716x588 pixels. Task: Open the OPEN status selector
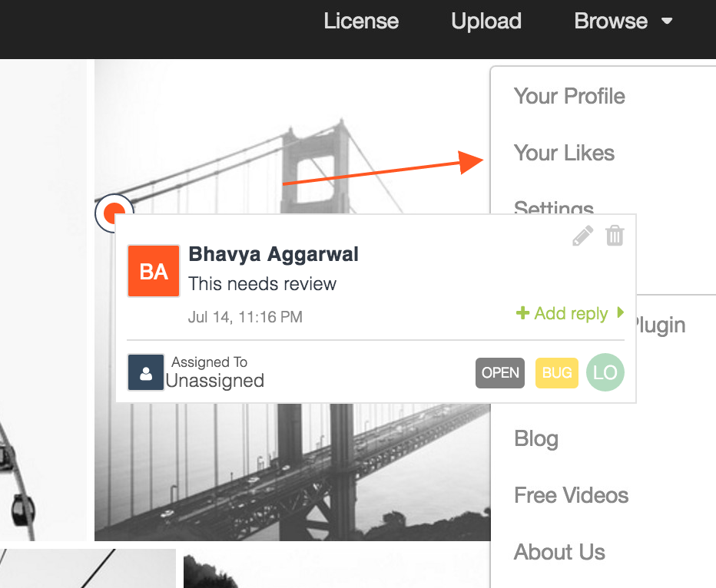pyautogui.click(x=499, y=372)
